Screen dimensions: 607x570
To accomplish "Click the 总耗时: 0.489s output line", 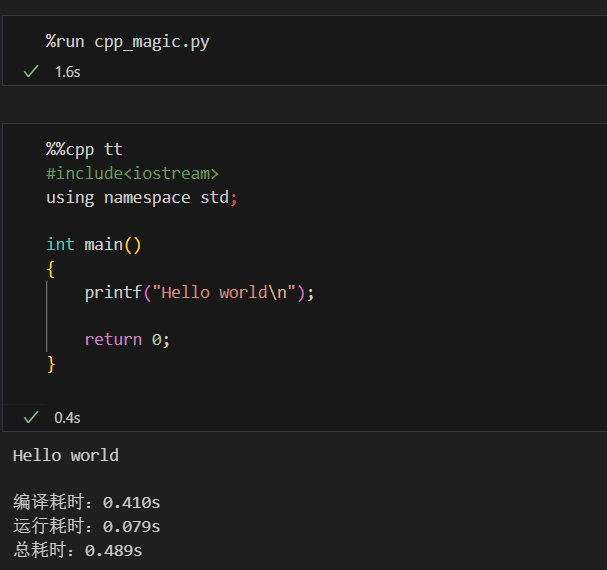I will [x=78, y=550].
